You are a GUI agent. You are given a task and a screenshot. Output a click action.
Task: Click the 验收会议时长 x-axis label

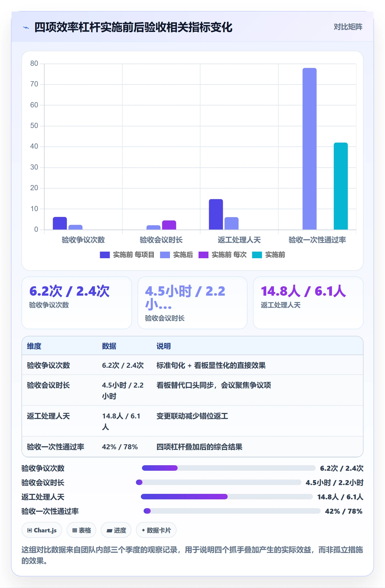pos(161,240)
